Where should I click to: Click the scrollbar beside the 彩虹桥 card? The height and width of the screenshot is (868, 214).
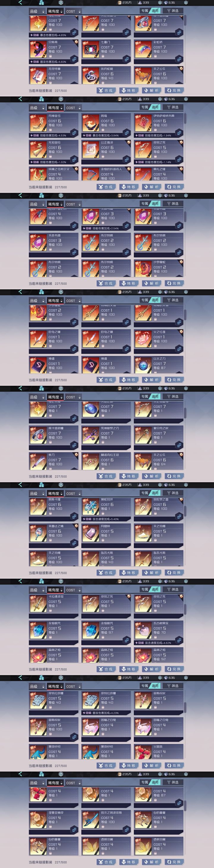(185, 21)
